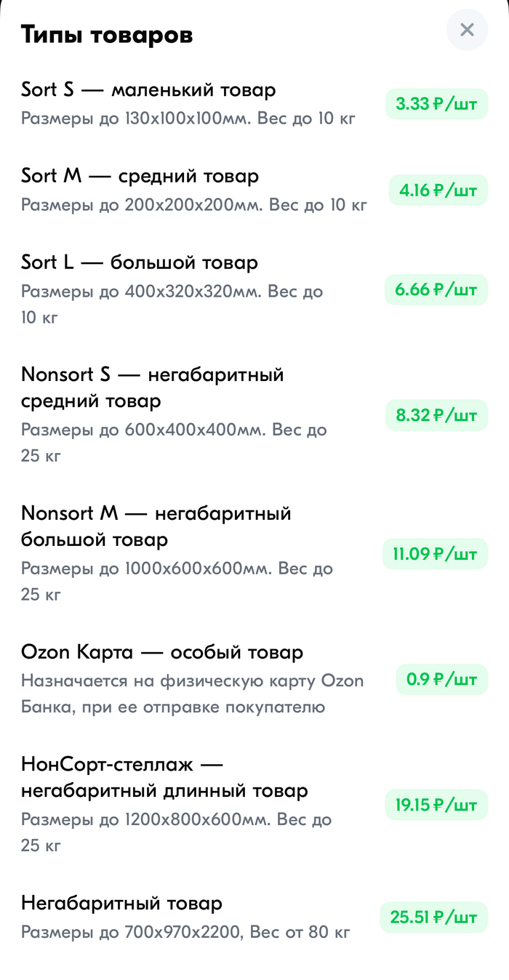Viewport: 509px width, 980px height.
Task: Click the 4.16 ₽/шт price badge
Action: pos(438,190)
